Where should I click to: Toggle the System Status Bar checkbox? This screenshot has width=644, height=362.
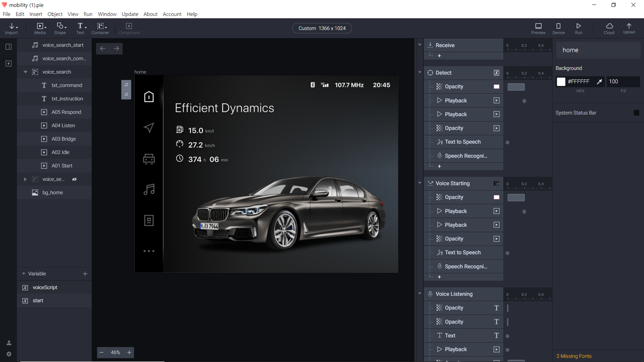pyautogui.click(x=636, y=113)
